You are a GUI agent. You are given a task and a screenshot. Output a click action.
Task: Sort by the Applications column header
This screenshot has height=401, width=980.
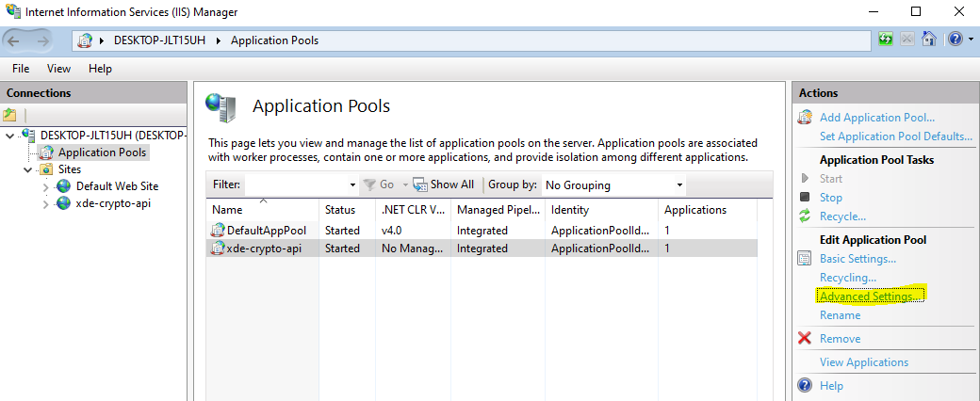point(708,210)
